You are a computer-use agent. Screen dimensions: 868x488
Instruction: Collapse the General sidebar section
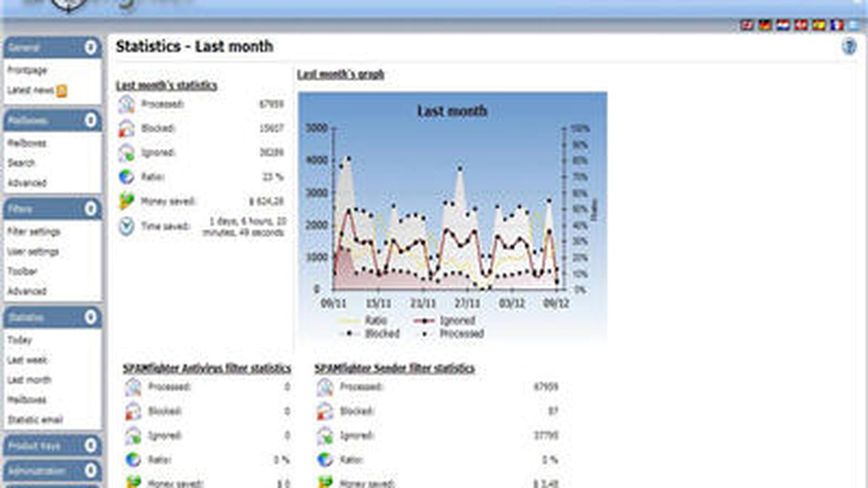(x=91, y=48)
